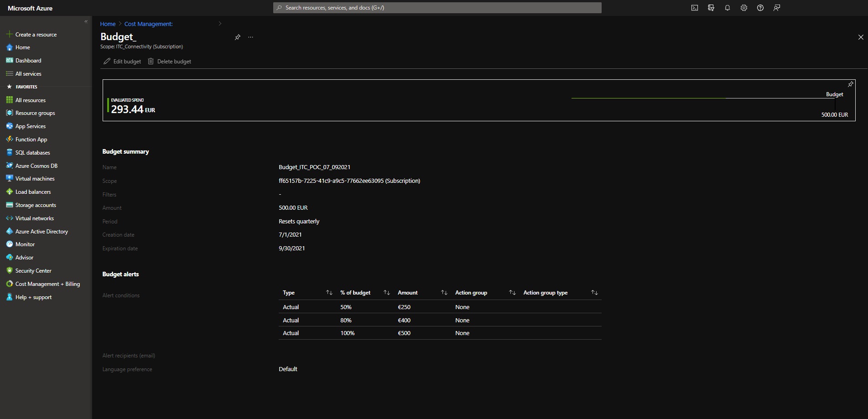Click the Help question mark icon

coord(760,8)
